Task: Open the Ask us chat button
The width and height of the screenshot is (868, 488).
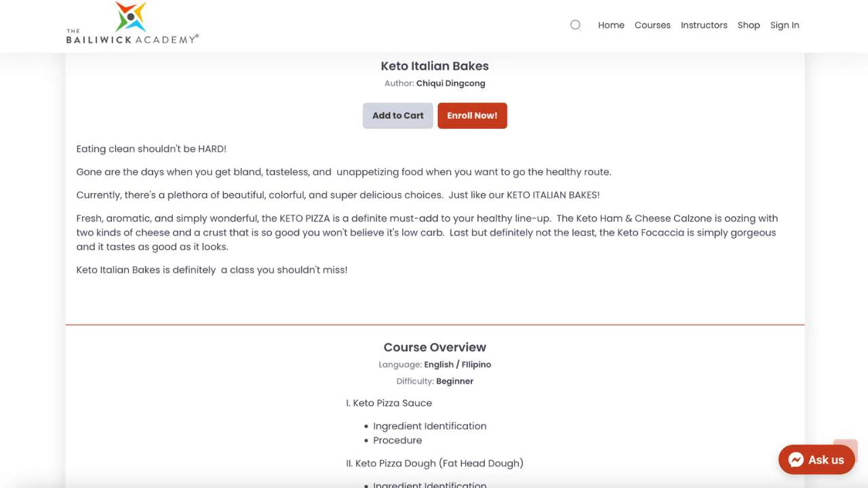Action: [x=816, y=460]
